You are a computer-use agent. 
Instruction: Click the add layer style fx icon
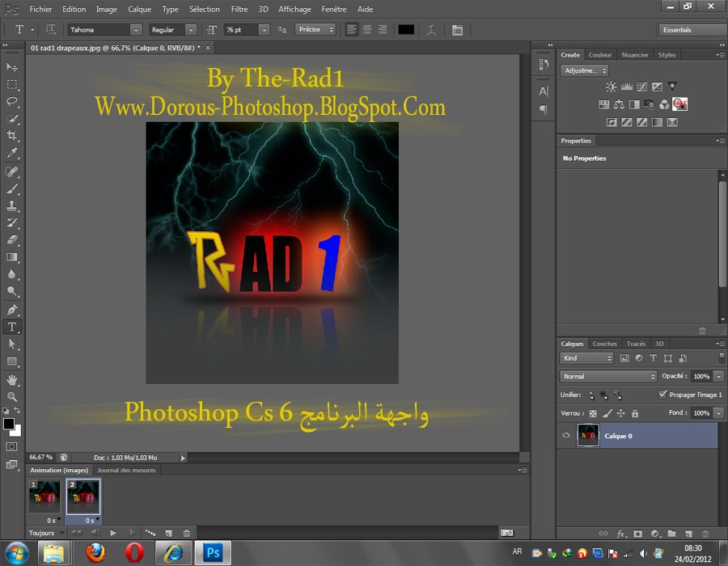621,534
